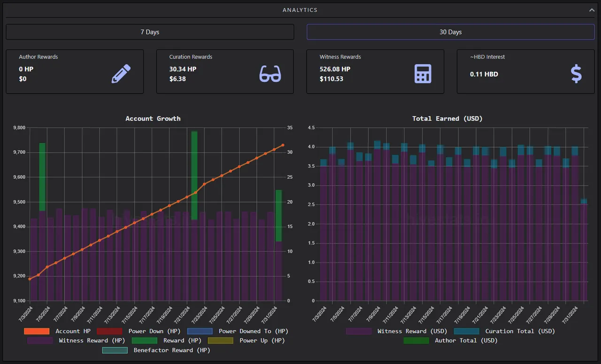
Task: Toggle Curation Total (USD) legend item
Action: 504,331
